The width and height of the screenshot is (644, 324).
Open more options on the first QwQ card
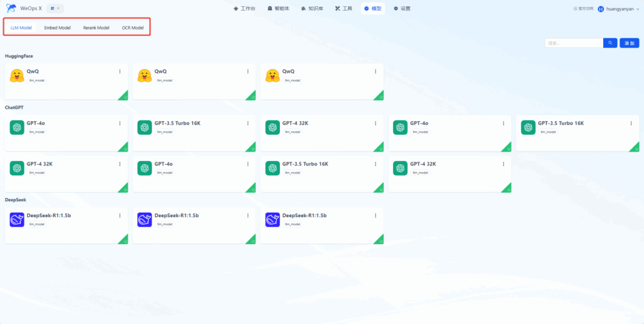coord(120,72)
